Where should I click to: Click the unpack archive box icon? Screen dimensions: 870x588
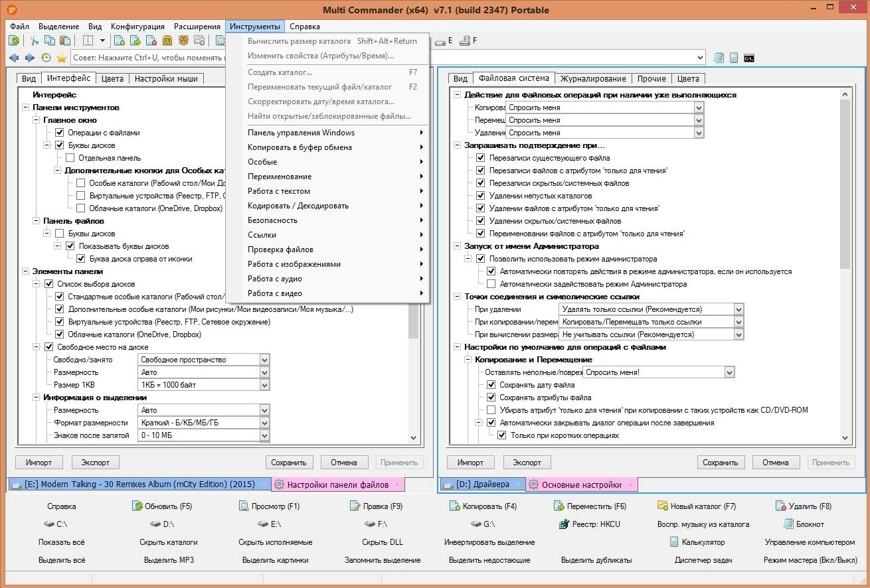coord(183,40)
